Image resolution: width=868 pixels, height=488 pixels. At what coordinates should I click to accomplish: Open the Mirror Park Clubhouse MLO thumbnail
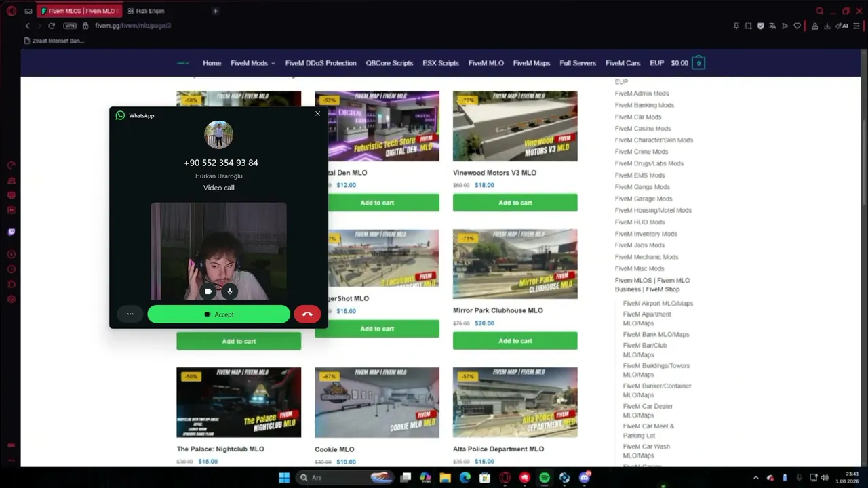[x=515, y=264]
